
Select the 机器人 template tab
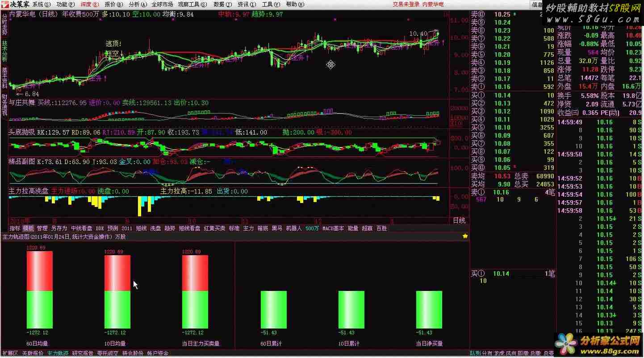(294, 228)
